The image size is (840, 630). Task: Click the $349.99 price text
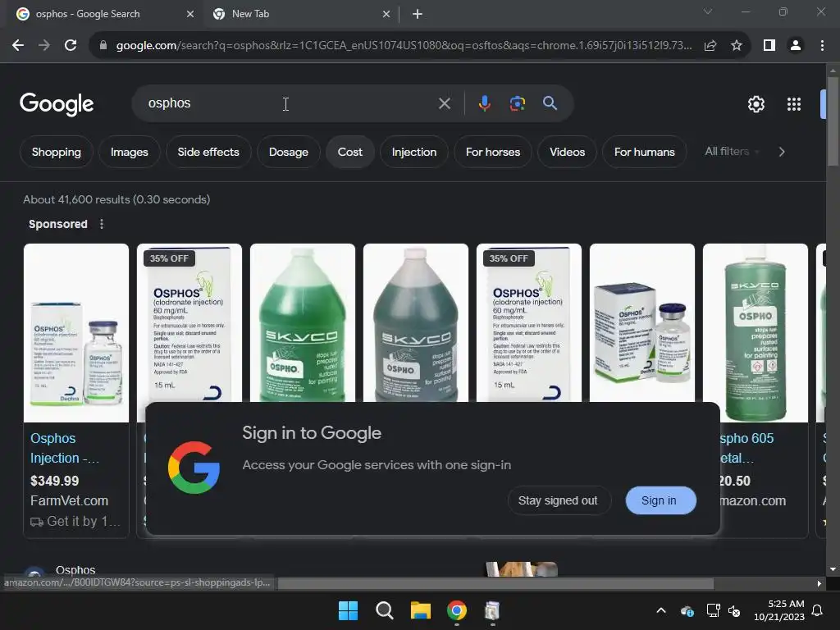(55, 481)
